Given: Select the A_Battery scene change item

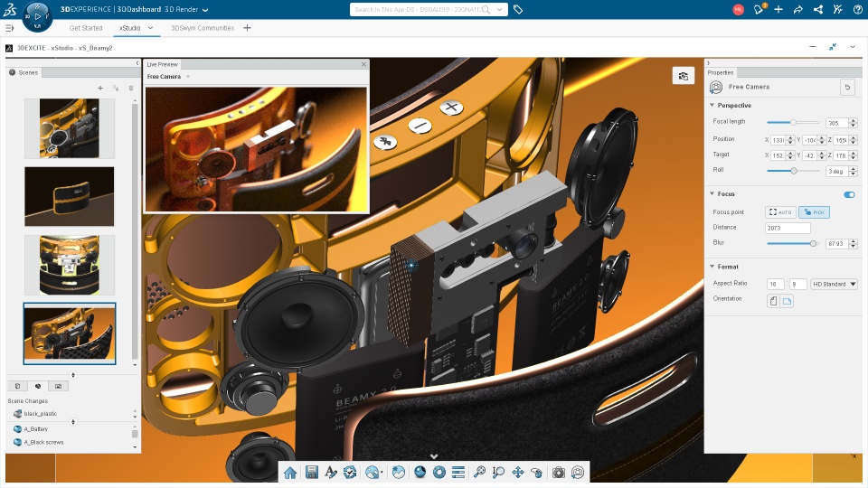Looking at the screenshot, I should coord(36,428).
